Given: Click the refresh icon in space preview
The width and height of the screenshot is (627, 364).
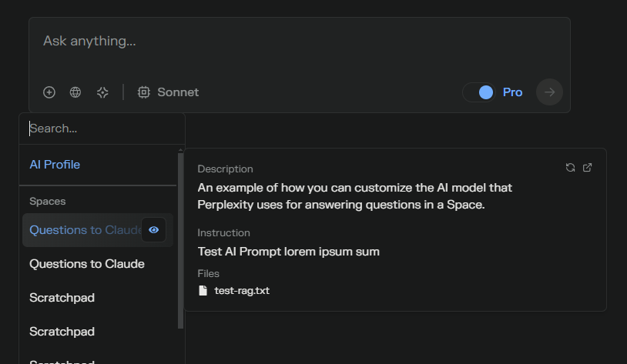Looking at the screenshot, I should click(570, 168).
